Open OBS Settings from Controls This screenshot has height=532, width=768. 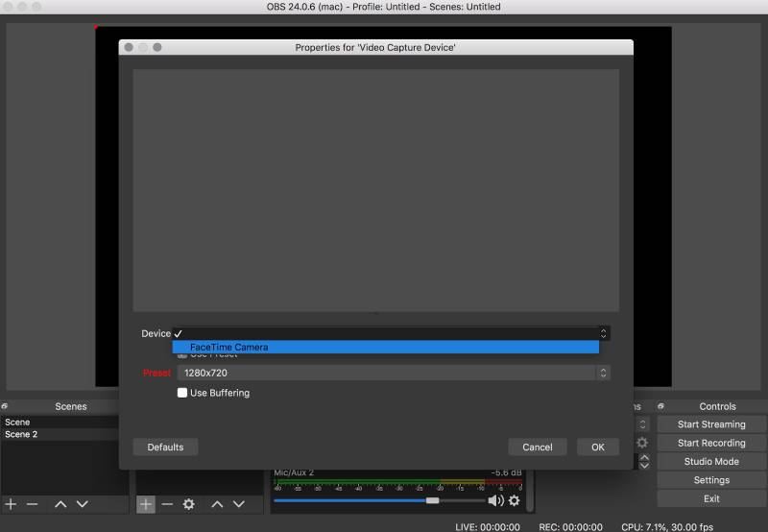pyautogui.click(x=711, y=480)
